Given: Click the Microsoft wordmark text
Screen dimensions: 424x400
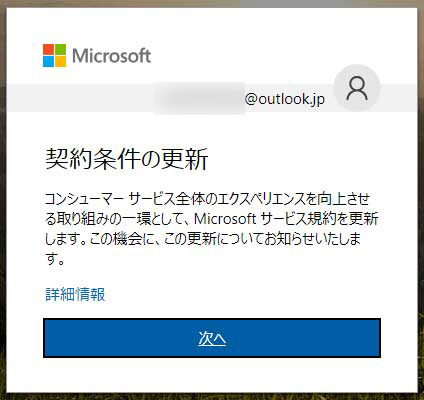Looking at the screenshot, I should [x=112, y=55].
